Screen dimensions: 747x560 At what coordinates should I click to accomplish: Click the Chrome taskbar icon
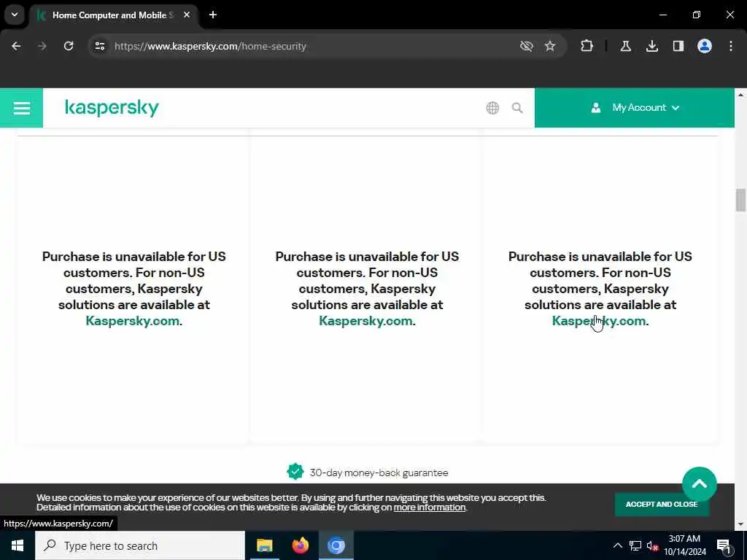point(336,545)
